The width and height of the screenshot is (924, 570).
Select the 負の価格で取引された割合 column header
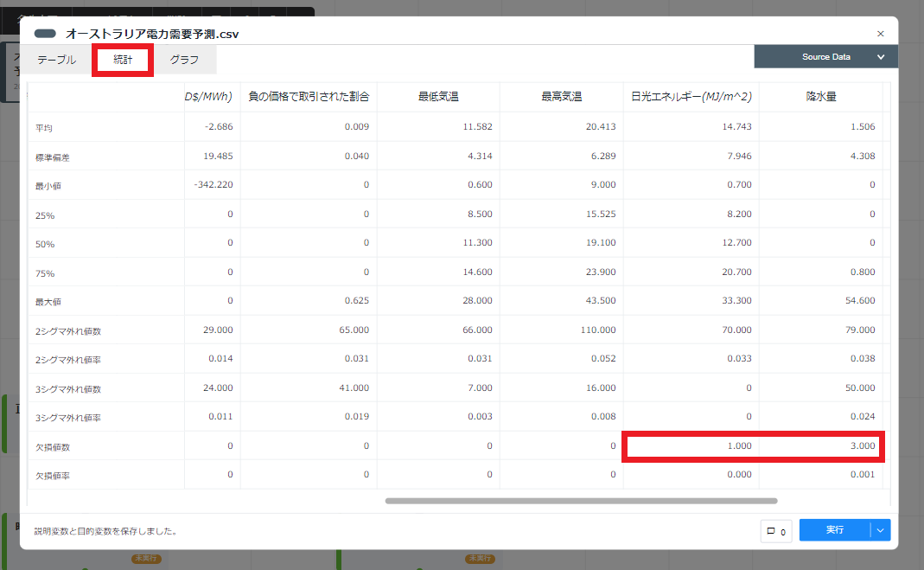[x=309, y=97]
